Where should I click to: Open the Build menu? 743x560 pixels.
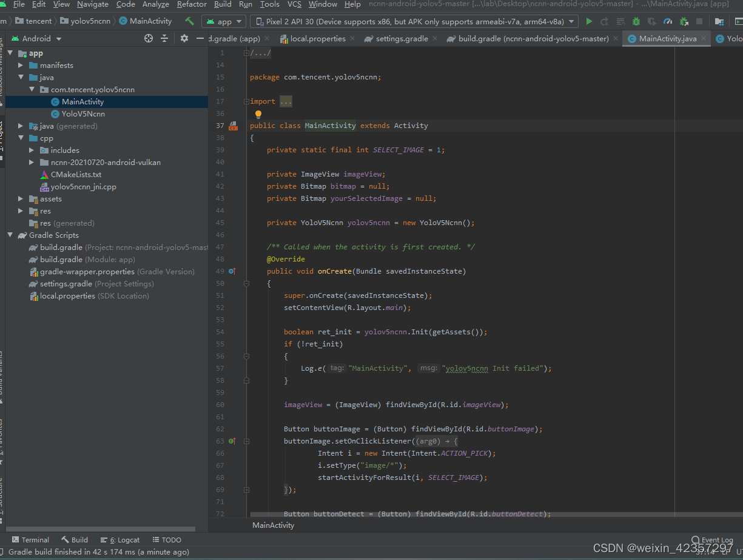point(223,4)
